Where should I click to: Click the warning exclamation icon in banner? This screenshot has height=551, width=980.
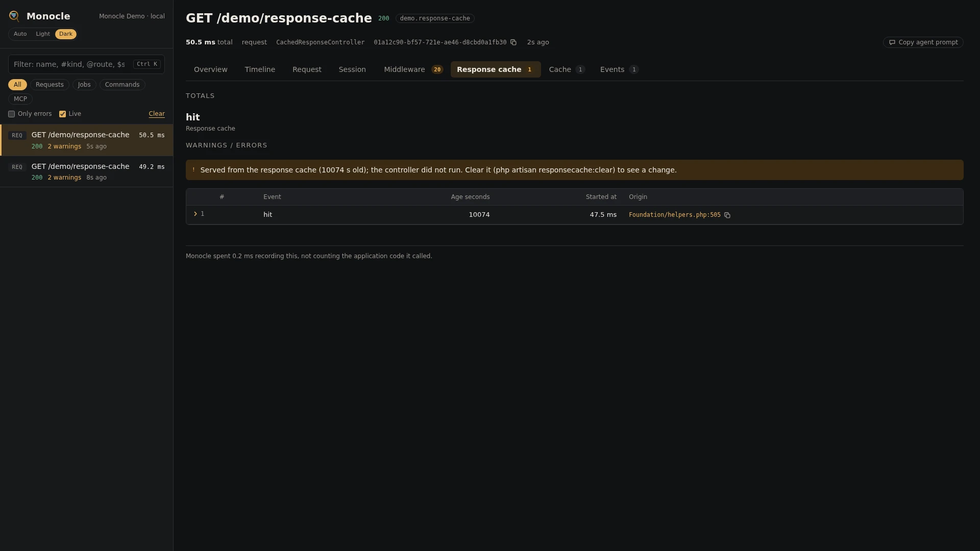(193, 170)
